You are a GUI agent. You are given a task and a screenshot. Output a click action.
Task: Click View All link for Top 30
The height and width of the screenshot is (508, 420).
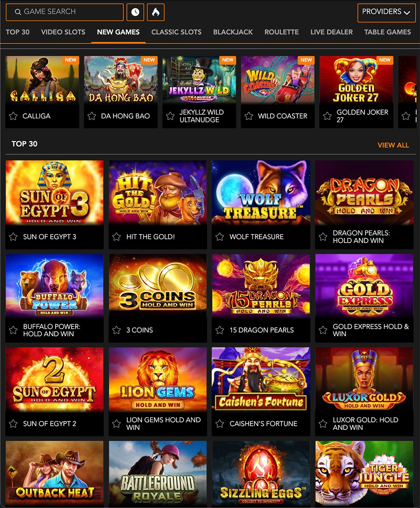(x=393, y=145)
